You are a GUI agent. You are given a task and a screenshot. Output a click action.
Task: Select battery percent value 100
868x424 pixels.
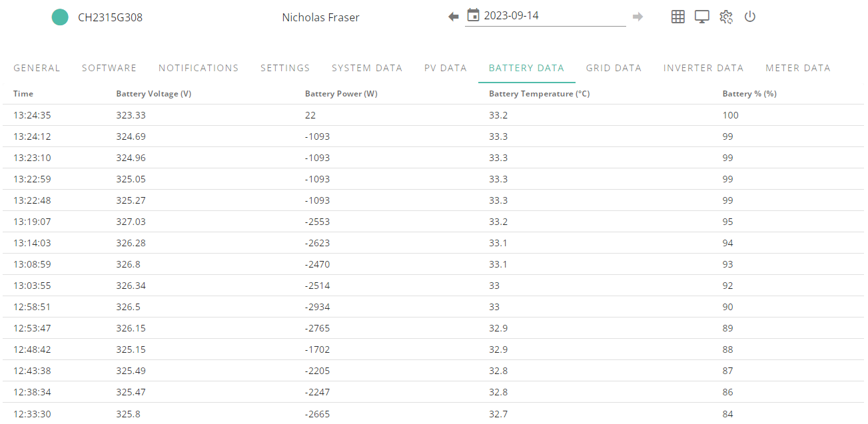tap(731, 115)
